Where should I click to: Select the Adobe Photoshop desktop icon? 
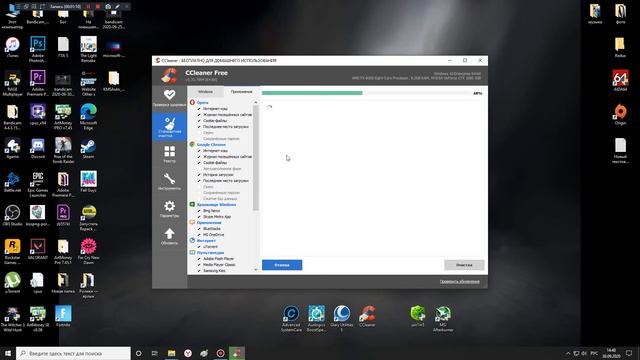point(38,49)
